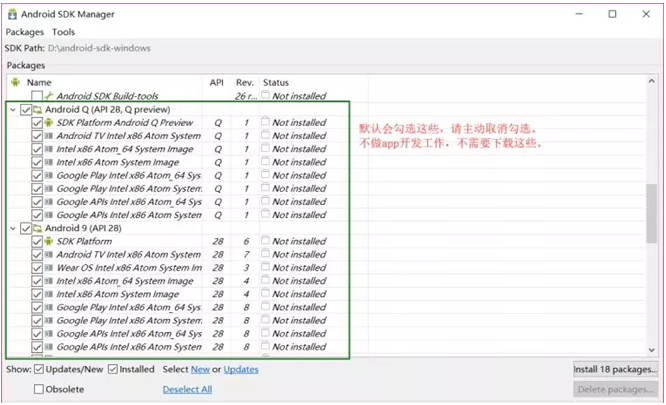Click the Deselect All link
Viewport: 666px width, 405px height.
tap(187, 389)
